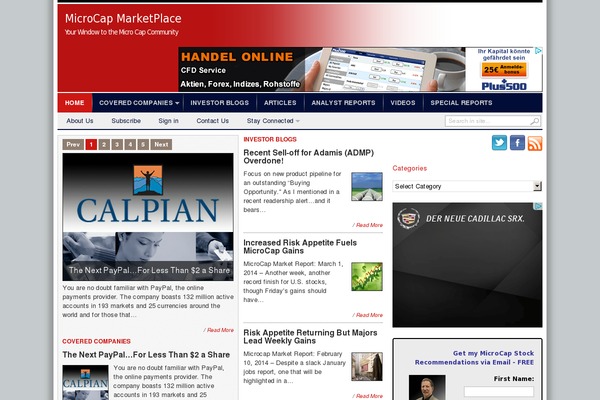The width and height of the screenshot is (600, 400).
Task: Go to the Home menu item
Action: pyautogui.click(x=75, y=103)
